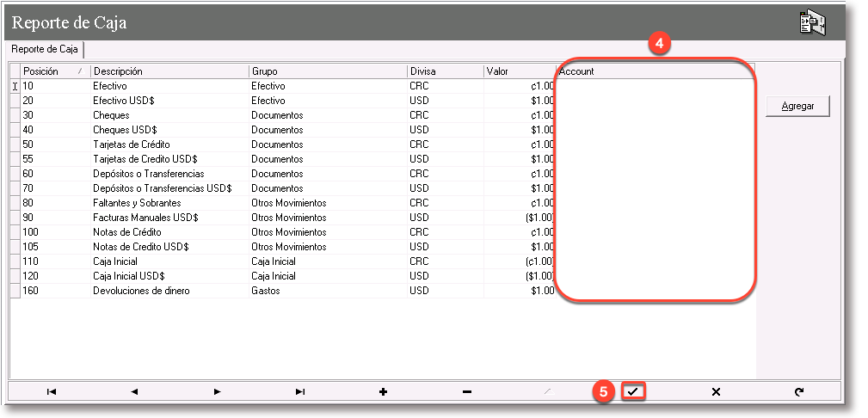Delete record with minus icon
The width and height of the screenshot is (868, 418).
(466, 392)
